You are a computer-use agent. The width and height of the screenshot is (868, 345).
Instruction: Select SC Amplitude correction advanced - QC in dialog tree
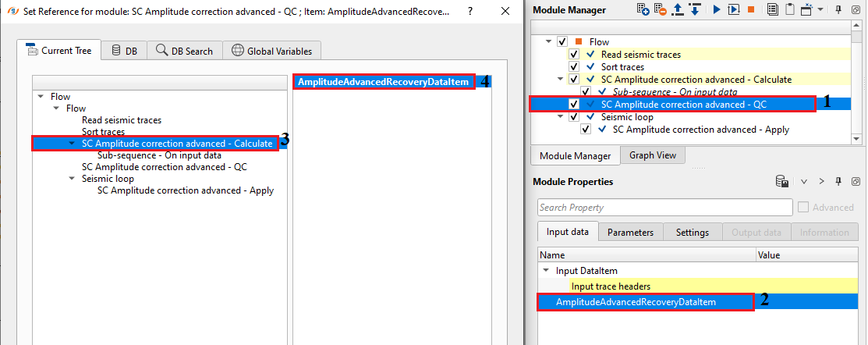[165, 167]
